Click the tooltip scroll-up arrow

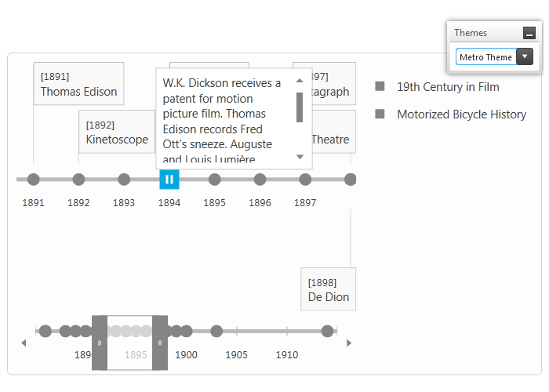[300, 81]
